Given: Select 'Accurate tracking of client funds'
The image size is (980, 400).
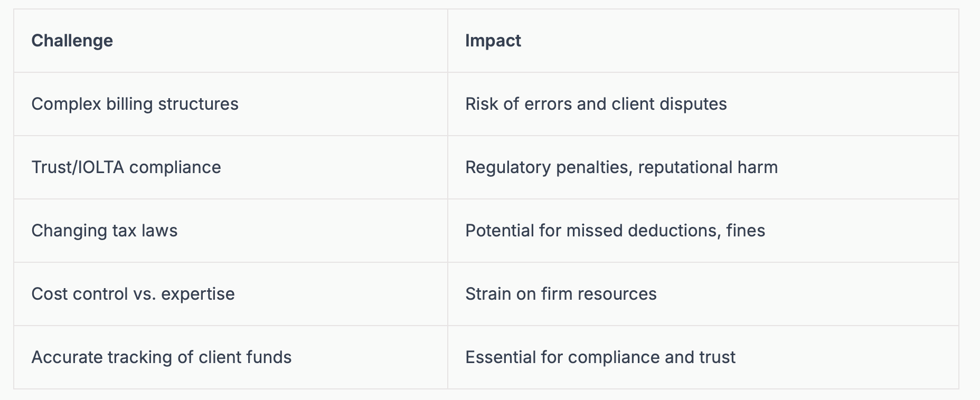Looking at the screenshot, I should 161,357.
